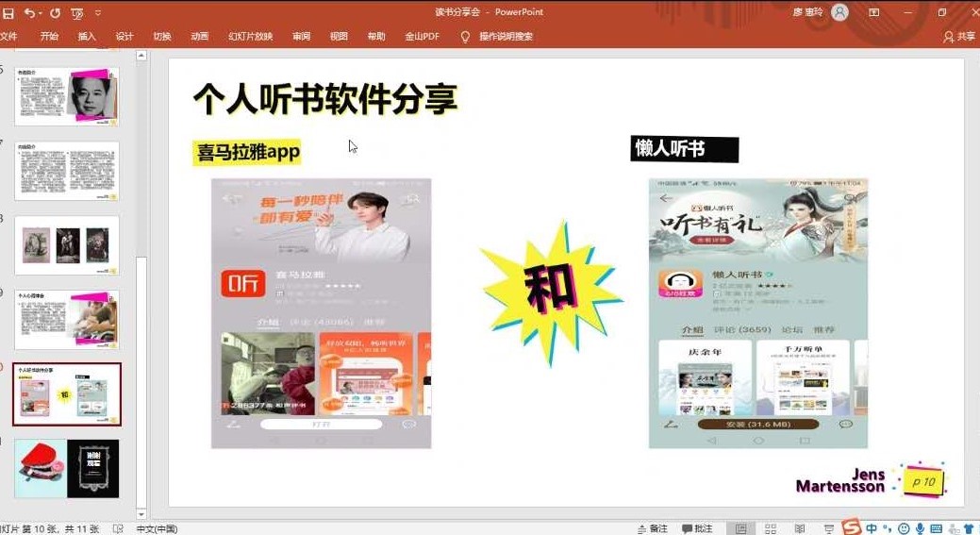Save the presentation with the disk icon
This screenshot has height=535, width=980.
8,12
